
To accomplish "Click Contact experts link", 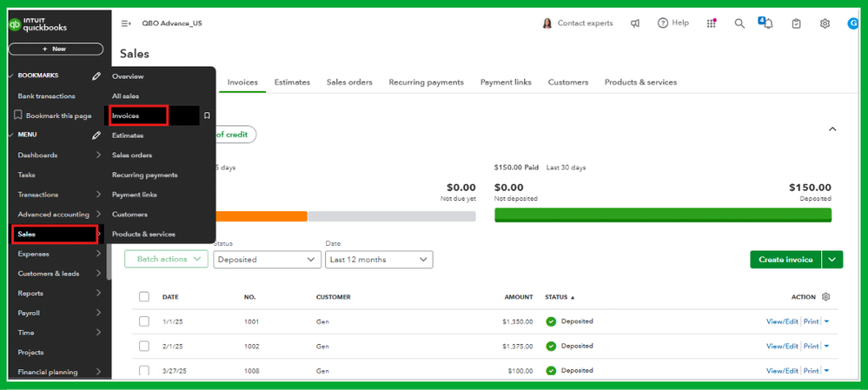I will pos(585,23).
